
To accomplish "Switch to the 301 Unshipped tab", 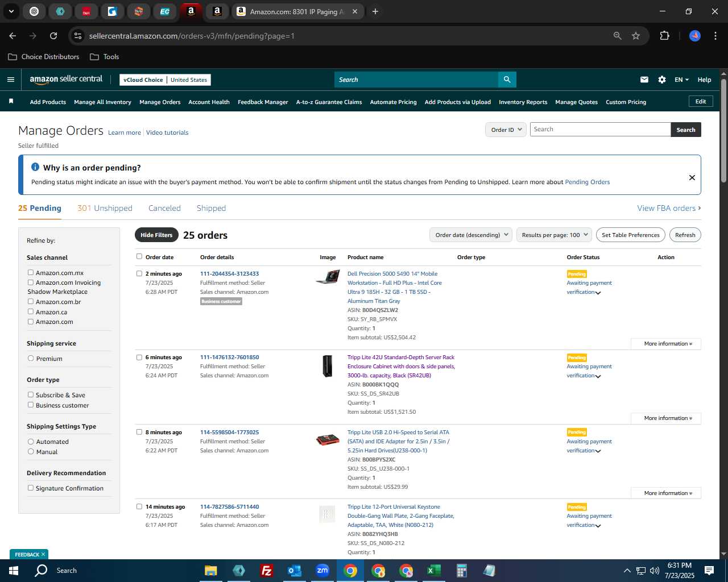I will 105,208.
